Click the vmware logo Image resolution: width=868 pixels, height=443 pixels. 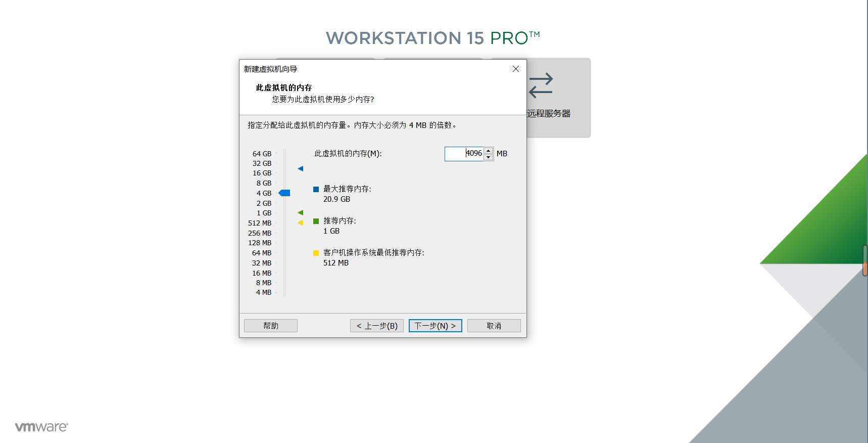41,427
